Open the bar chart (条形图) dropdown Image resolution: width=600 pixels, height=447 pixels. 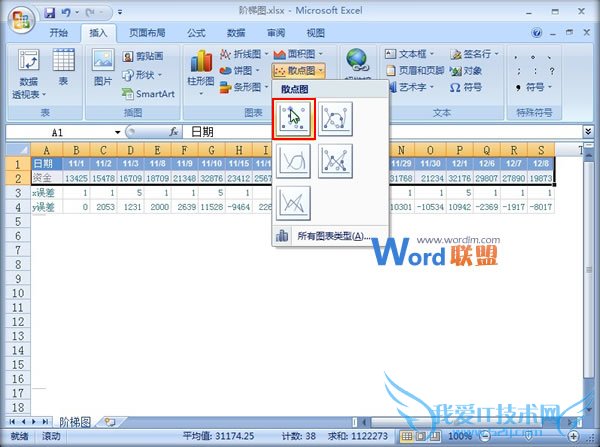pyautogui.click(x=244, y=87)
